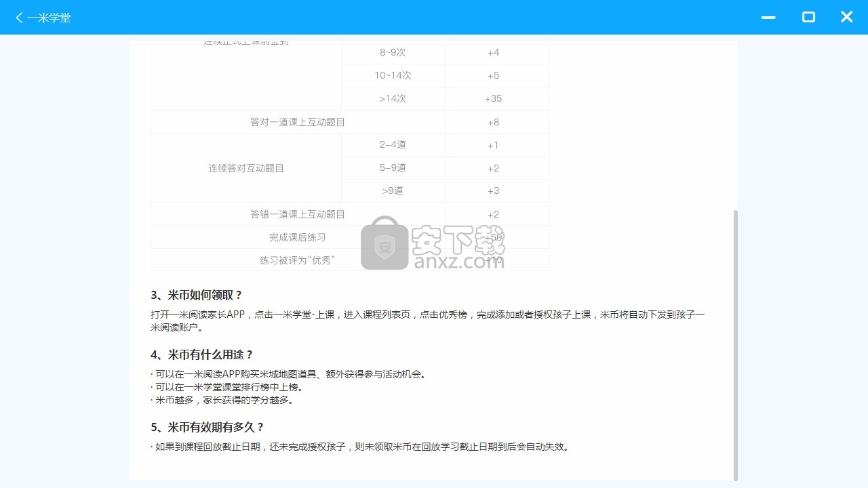The image size is (868, 488).
Task: Click the heading 4、米币有什么用途？
Action: pyautogui.click(x=202, y=354)
